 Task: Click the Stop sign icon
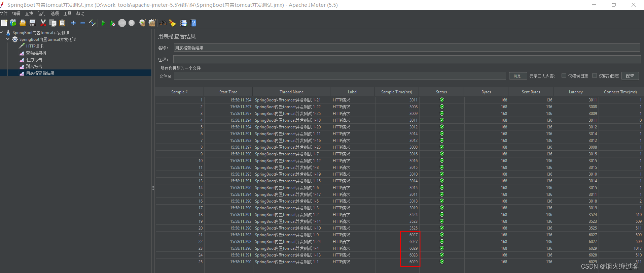(x=122, y=23)
